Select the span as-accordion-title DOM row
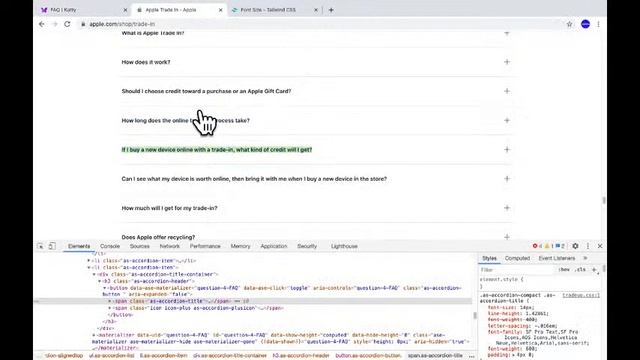This screenshot has width=640, height=360. point(253,301)
